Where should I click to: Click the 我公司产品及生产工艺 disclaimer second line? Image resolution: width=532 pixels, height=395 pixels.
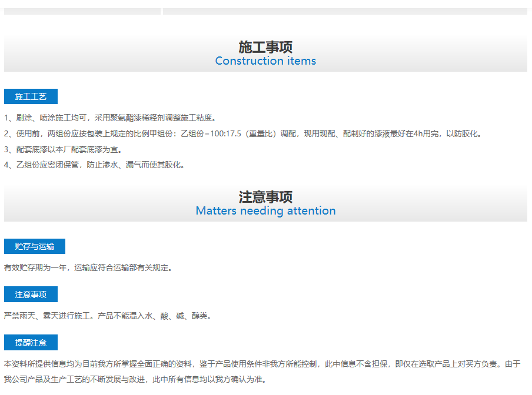point(135,379)
